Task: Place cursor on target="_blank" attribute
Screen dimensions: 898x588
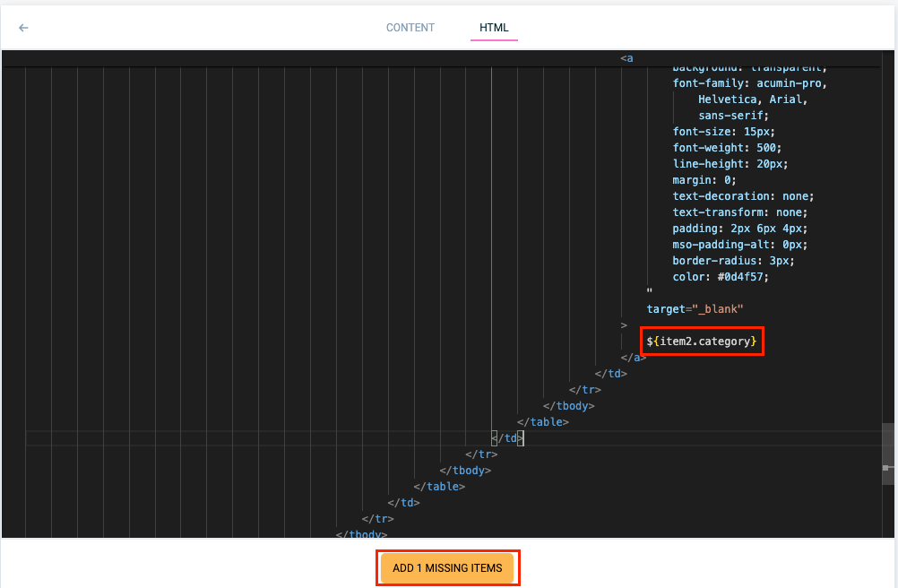Action: pyautogui.click(x=695, y=309)
